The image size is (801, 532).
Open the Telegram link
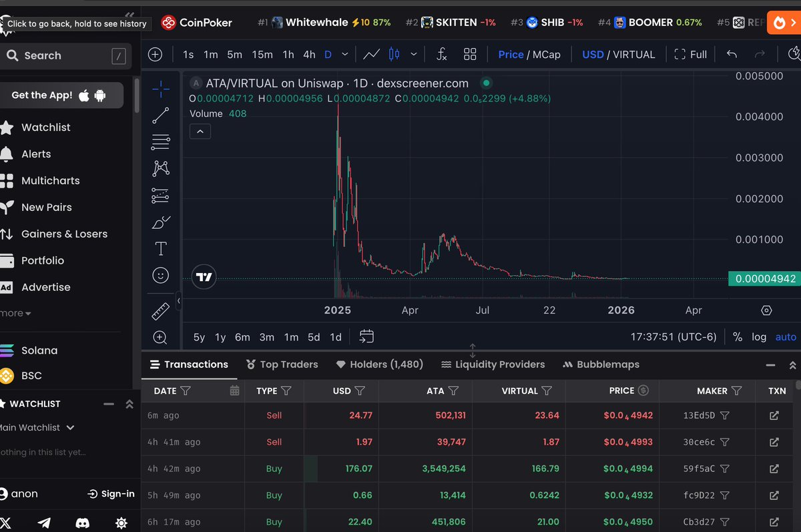pyautogui.click(x=44, y=523)
